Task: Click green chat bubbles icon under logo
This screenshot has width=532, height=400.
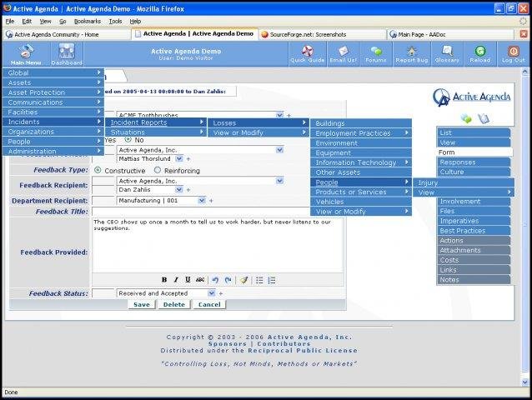Action: click(466, 118)
